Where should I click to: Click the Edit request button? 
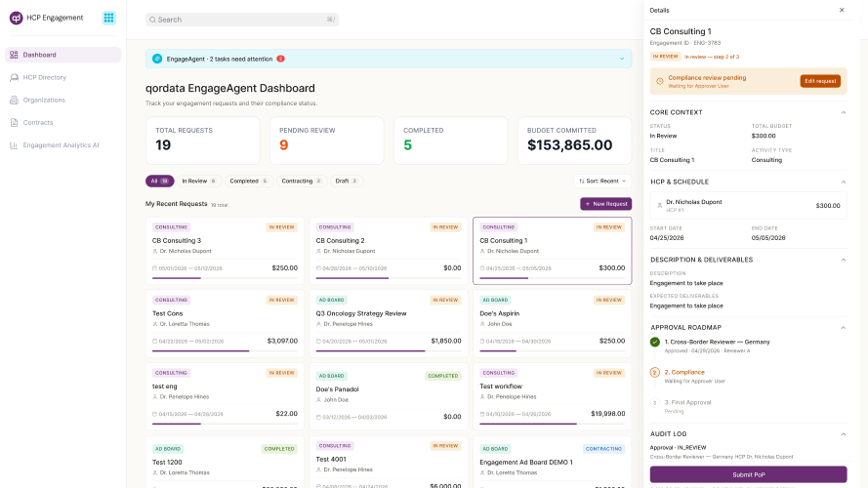click(x=820, y=81)
